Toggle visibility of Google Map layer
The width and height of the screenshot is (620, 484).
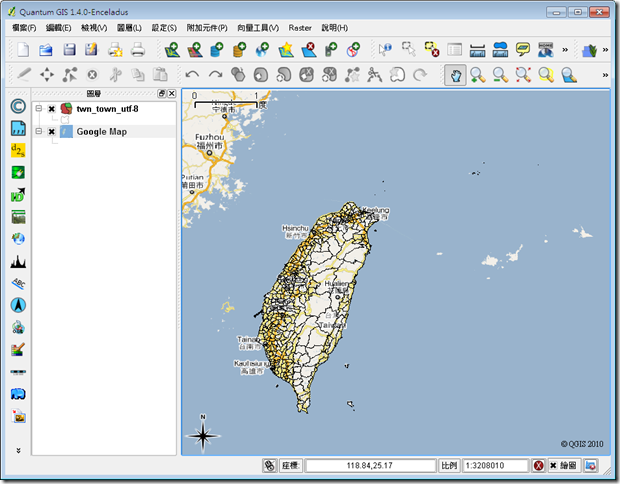point(52,132)
